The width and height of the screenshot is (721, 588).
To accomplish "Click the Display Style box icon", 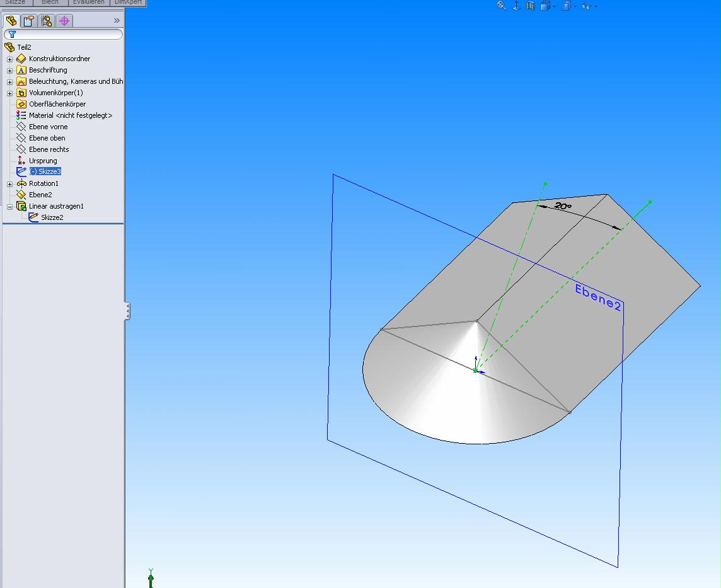I will [567, 6].
